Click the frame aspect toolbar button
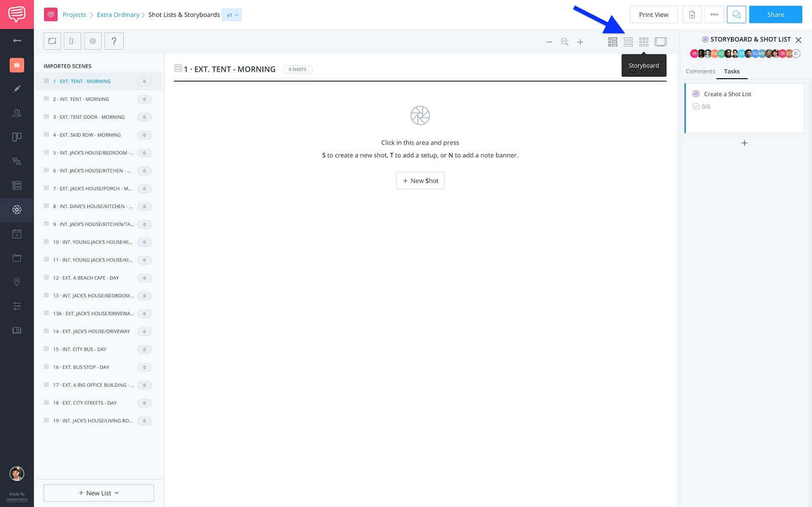Image resolution: width=812 pixels, height=507 pixels. point(52,41)
